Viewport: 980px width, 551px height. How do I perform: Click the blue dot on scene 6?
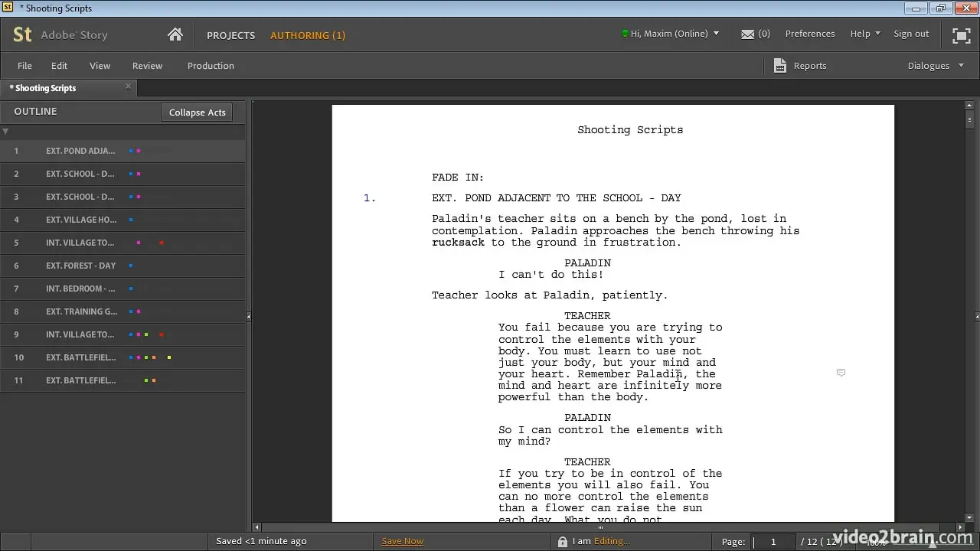[x=131, y=266]
